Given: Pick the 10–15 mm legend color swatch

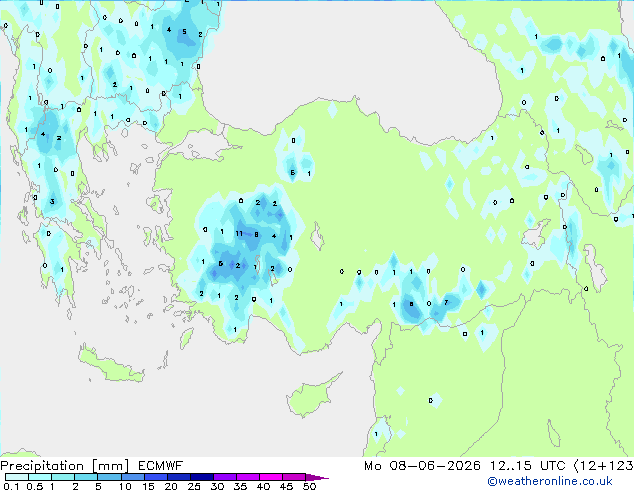Looking at the screenshot, I should [x=133, y=477].
